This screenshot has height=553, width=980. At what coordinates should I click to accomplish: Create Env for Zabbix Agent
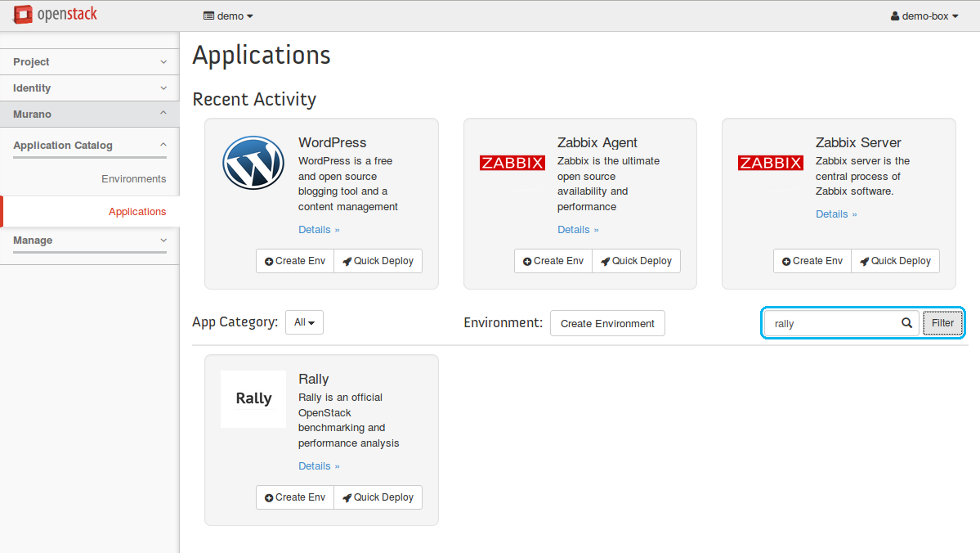coord(553,261)
